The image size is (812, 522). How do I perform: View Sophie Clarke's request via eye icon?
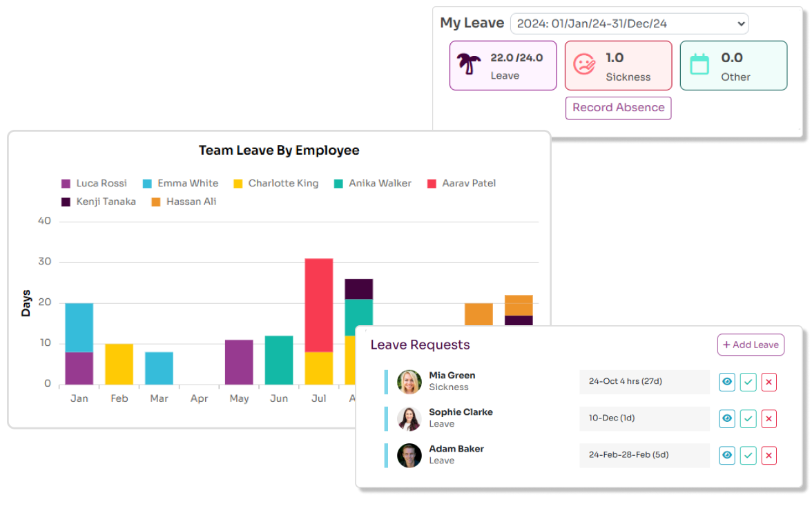(x=727, y=419)
